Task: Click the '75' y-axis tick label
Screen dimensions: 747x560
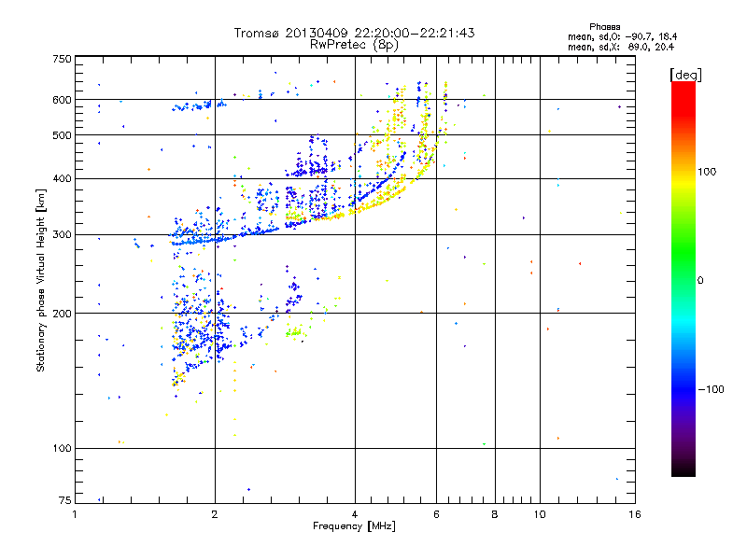Action: click(65, 500)
